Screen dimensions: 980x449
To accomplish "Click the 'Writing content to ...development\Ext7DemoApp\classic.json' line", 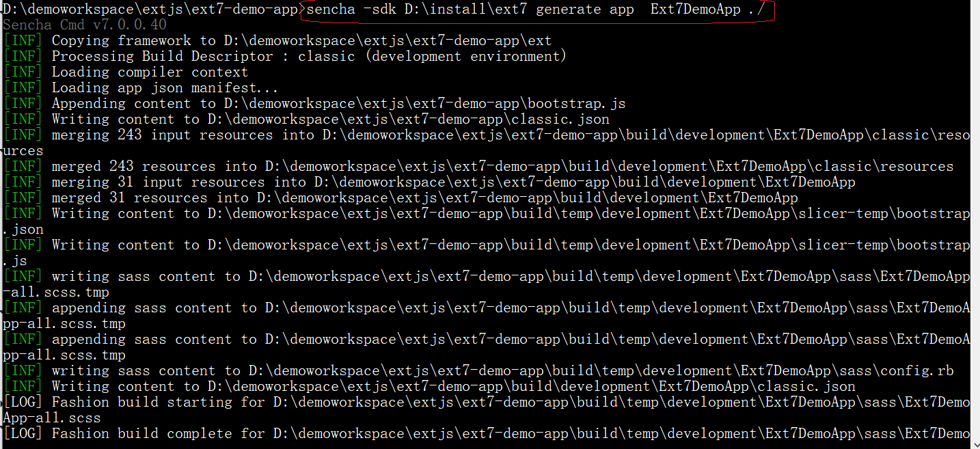I will [x=429, y=387].
